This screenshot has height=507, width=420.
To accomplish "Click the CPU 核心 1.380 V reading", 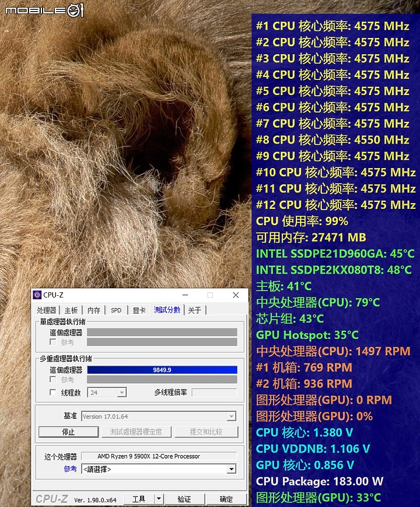I will [x=304, y=433].
